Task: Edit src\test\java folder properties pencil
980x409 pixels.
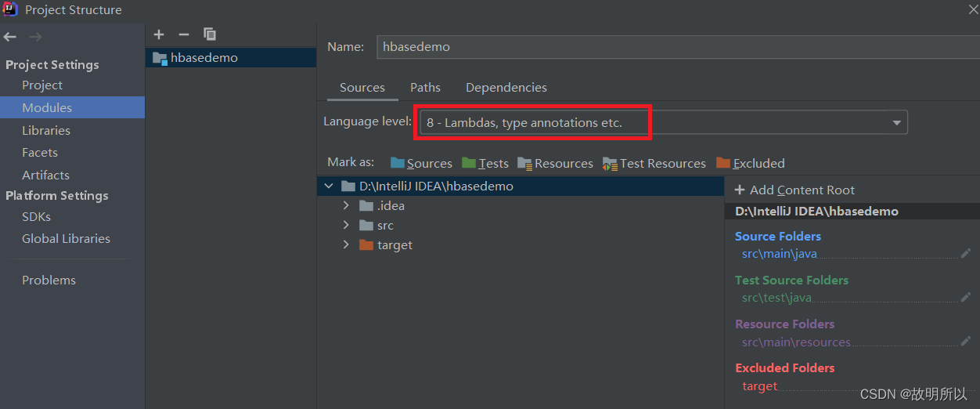Action: pyautogui.click(x=966, y=297)
